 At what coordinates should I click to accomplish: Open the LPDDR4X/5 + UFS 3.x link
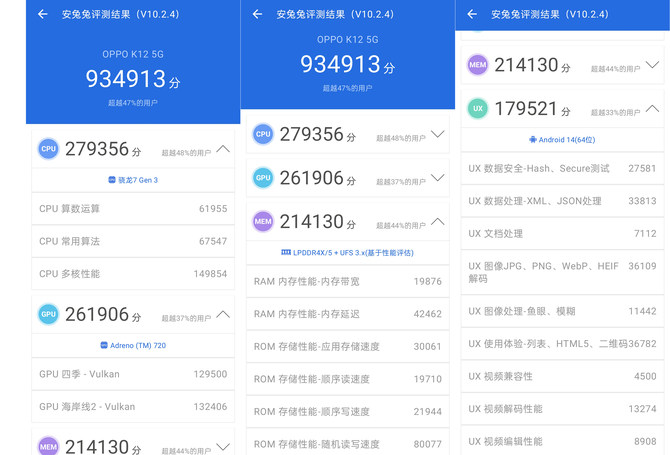pos(347,252)
